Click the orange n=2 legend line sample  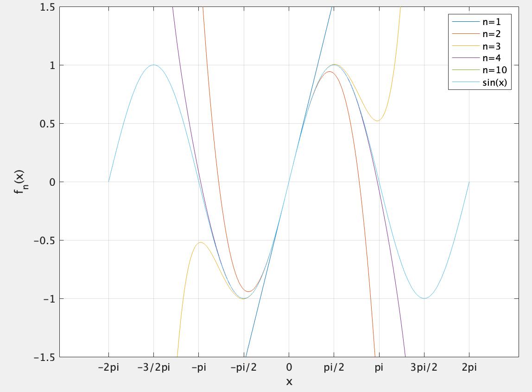pyautogui.click(x=465, y=34)
